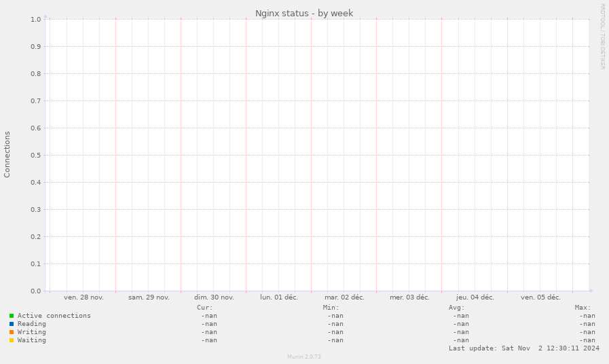Click the 'mar. 02 déc.' date label
Viewport: 609px width, 364px height.
(344, 297)
